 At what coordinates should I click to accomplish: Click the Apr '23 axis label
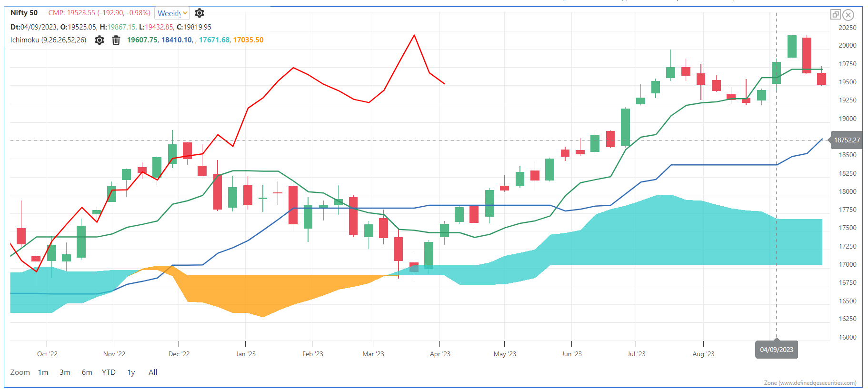pos(440,354)
